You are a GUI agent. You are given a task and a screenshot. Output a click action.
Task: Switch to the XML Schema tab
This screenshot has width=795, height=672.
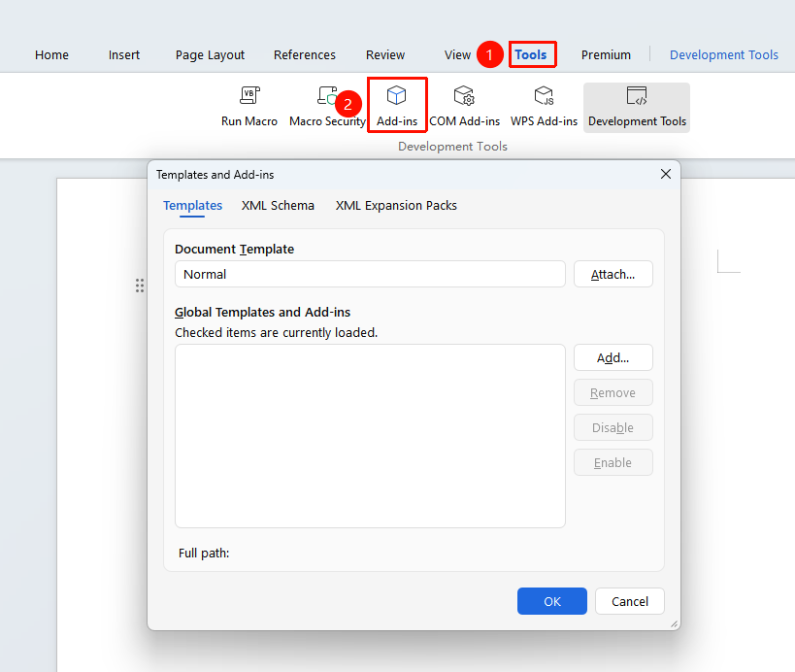coord(278,206)
